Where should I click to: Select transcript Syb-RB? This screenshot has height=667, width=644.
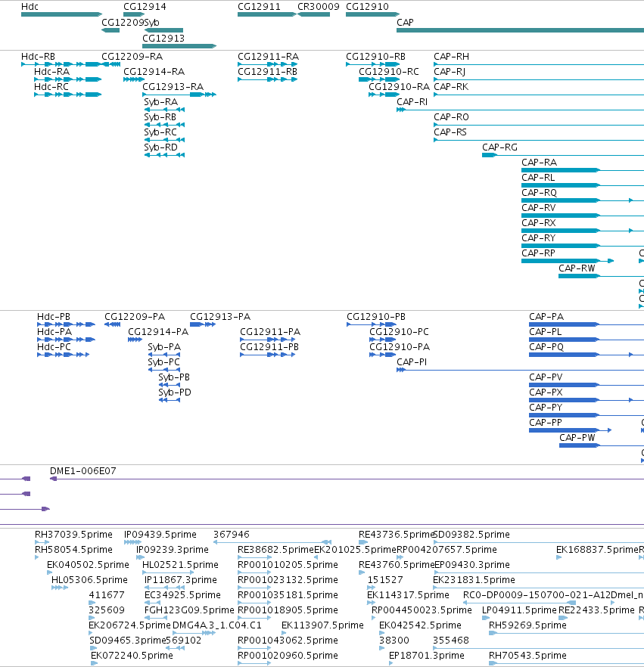click(164, 125)
